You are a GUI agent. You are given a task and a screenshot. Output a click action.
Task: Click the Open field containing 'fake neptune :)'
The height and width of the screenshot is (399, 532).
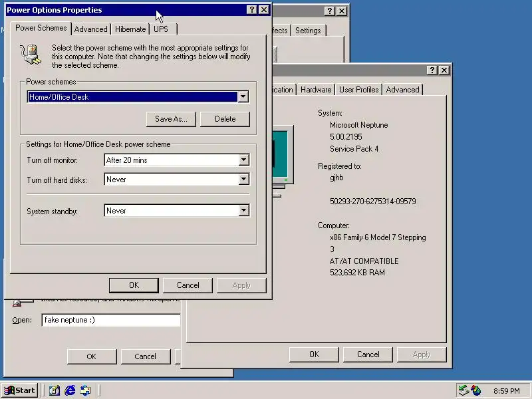point(111,320)
